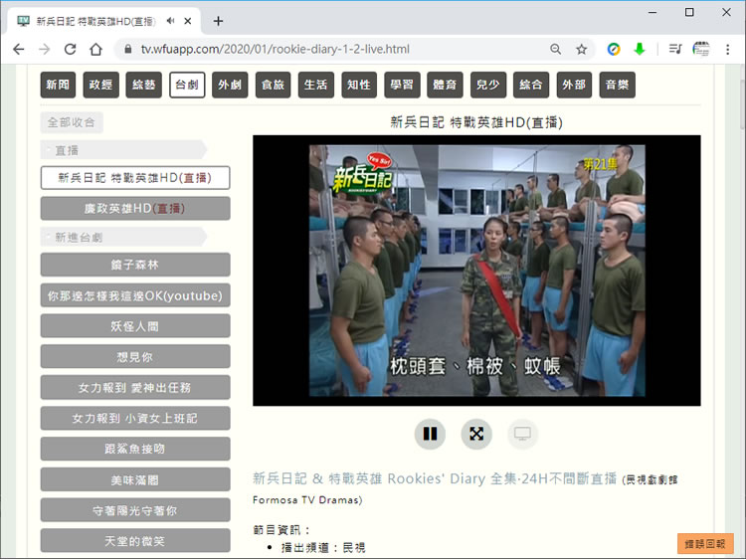
Task: Click the profile avatar icon
Action: tap(701, 49)
